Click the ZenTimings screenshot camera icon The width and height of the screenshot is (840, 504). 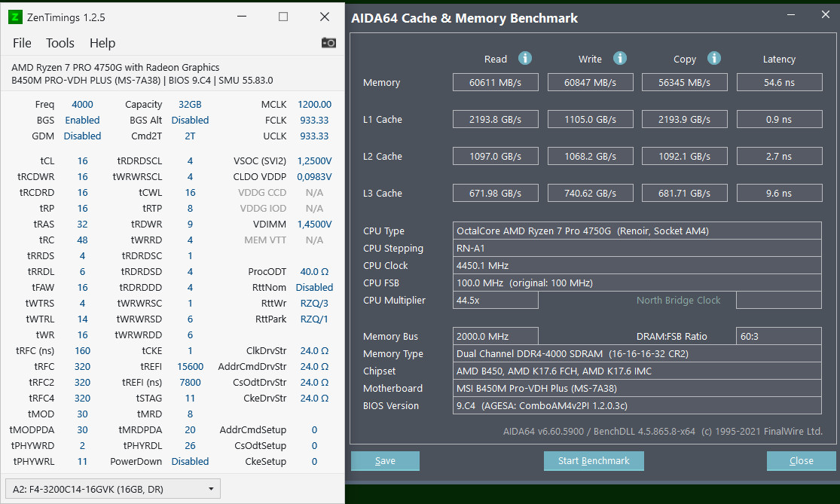(328, 43)
